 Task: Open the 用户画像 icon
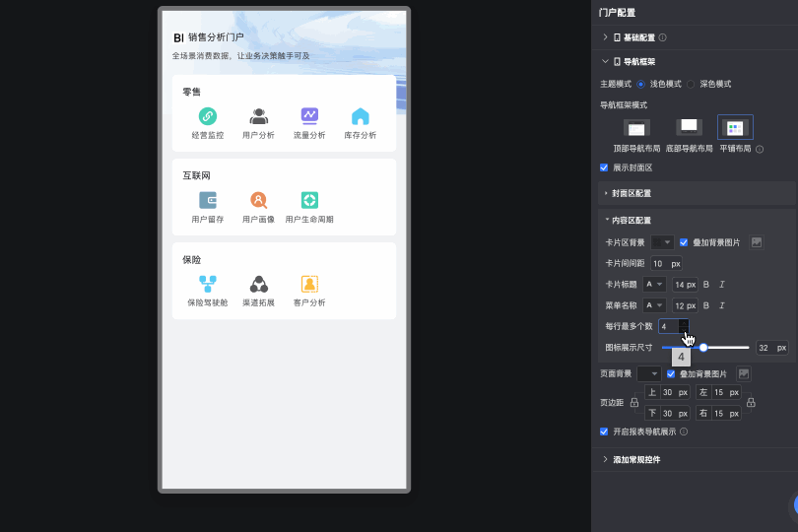258,200
